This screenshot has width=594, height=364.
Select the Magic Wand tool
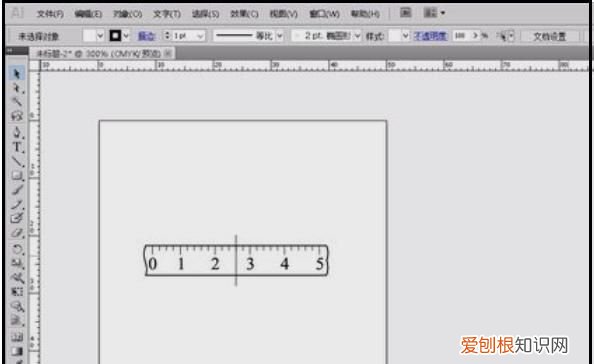point(17,102)
